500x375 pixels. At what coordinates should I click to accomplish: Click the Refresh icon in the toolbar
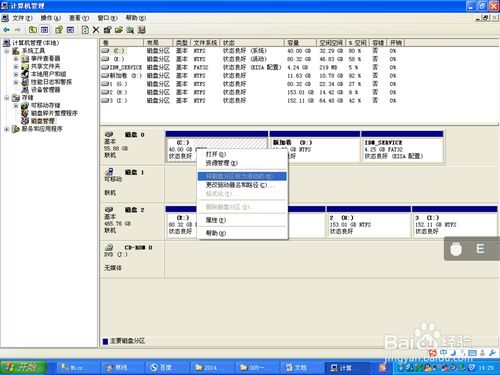pos(85,30)
